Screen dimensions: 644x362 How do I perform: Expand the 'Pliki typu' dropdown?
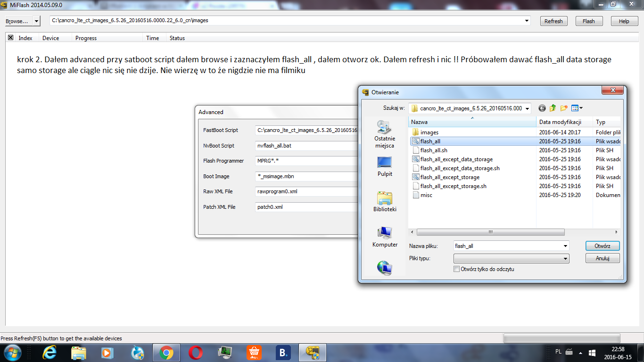(565, 259)
